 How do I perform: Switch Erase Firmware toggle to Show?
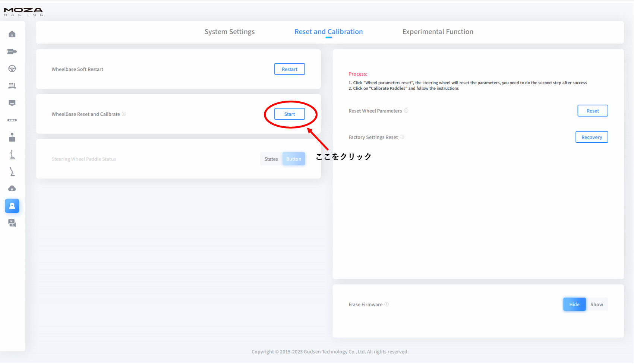tap(596, 304)
